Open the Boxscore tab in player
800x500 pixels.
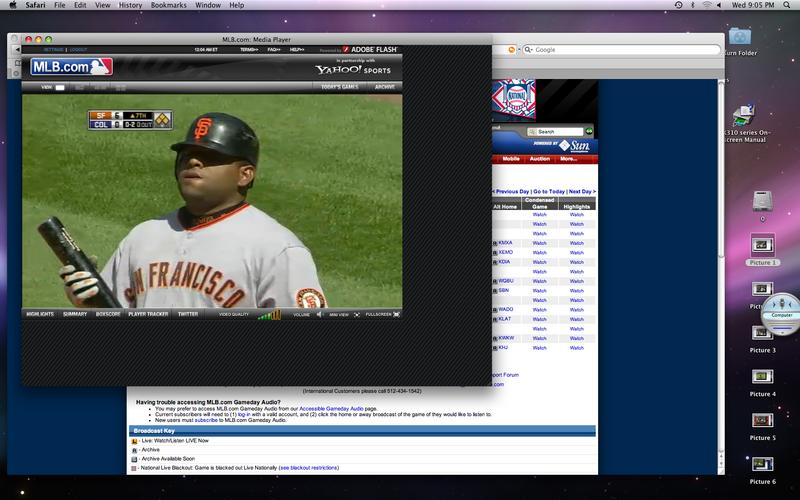click(108, 314)
